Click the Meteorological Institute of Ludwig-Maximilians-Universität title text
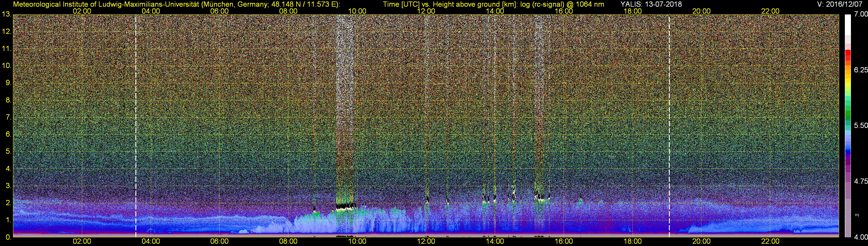868x246 pixels. pyautogui.click(x=176, y=4)
